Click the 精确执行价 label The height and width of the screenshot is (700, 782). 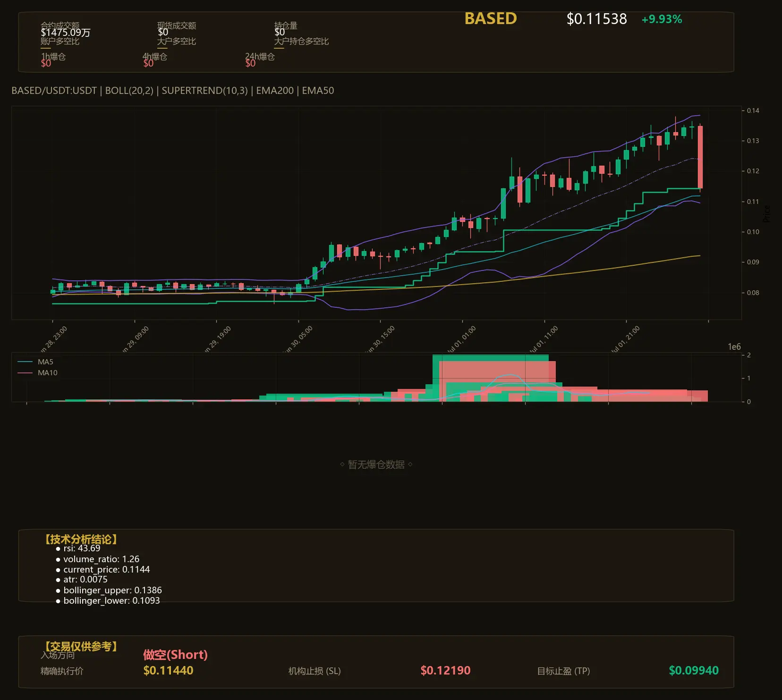62,671
